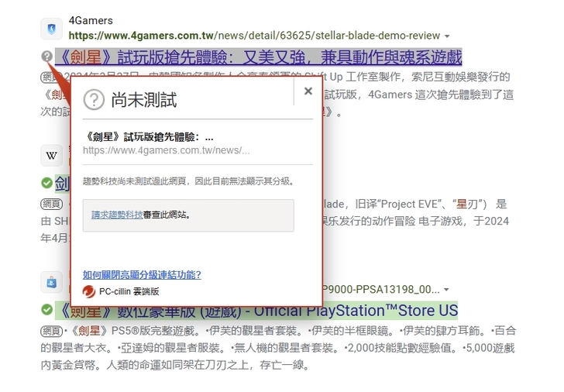Close the 尚未測試 rating popup
564x392 pixels.
tap(308, 91)
